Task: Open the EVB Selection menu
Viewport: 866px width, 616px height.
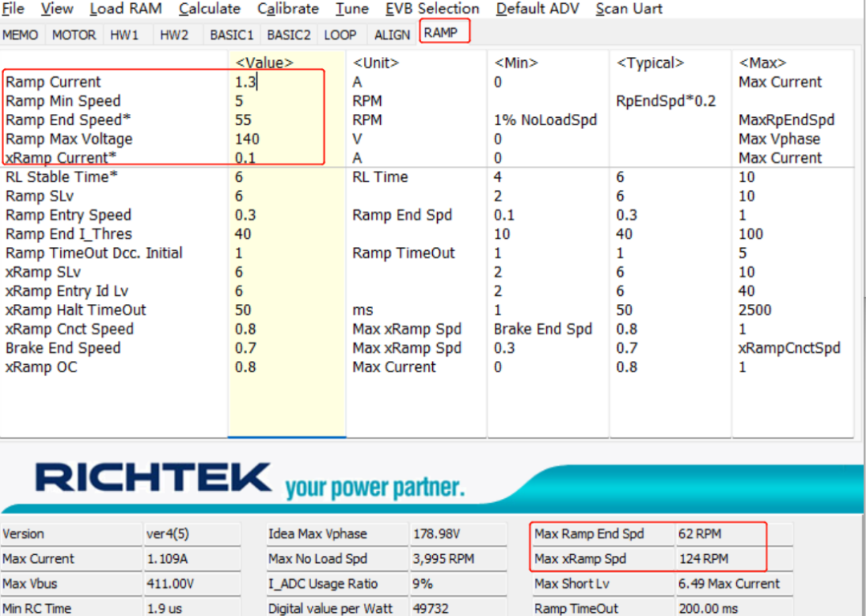Action: [x=432, y=9]
